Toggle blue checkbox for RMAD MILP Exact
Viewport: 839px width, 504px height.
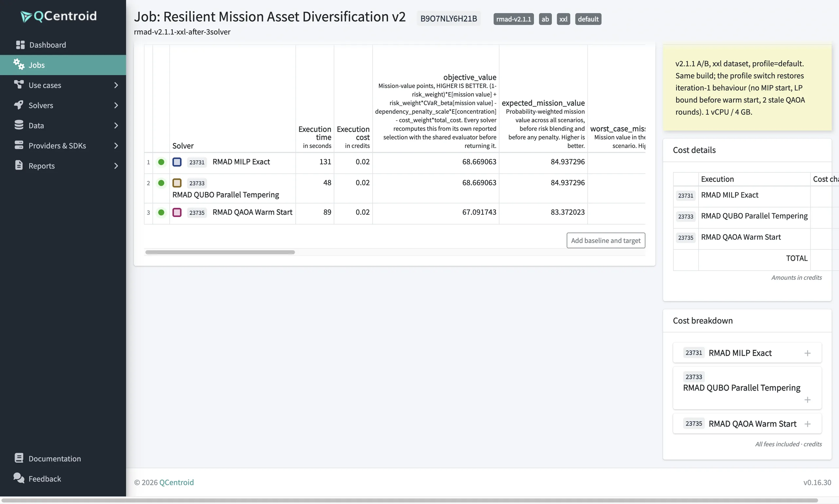177,162
